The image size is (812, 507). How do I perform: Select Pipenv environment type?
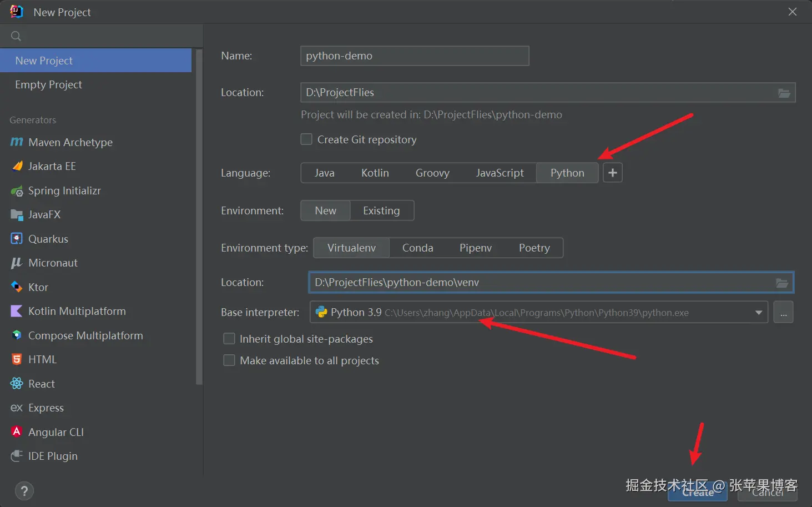(x=476, y=248)
